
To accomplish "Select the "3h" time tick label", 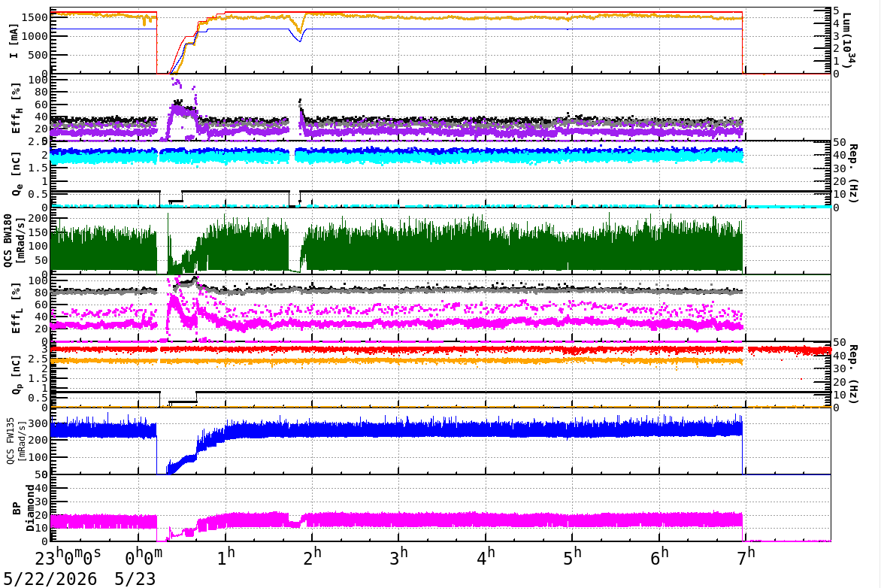I will point(399,557).
